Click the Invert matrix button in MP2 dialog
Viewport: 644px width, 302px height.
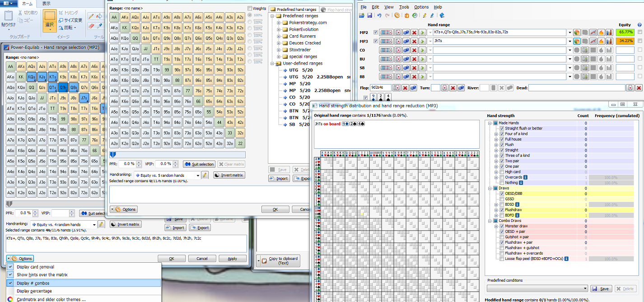[126, 224]
